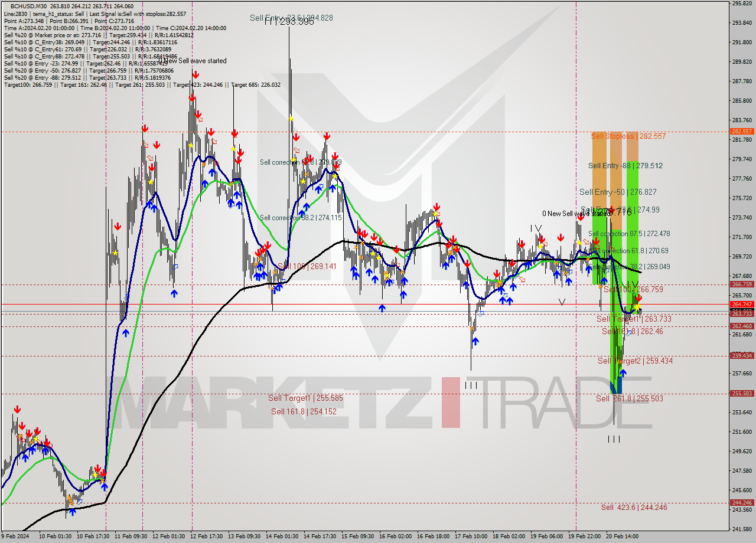Screen dimensions: 756x543
Task: Click the red 266.759 price axis tag
Action: [742, 284]
